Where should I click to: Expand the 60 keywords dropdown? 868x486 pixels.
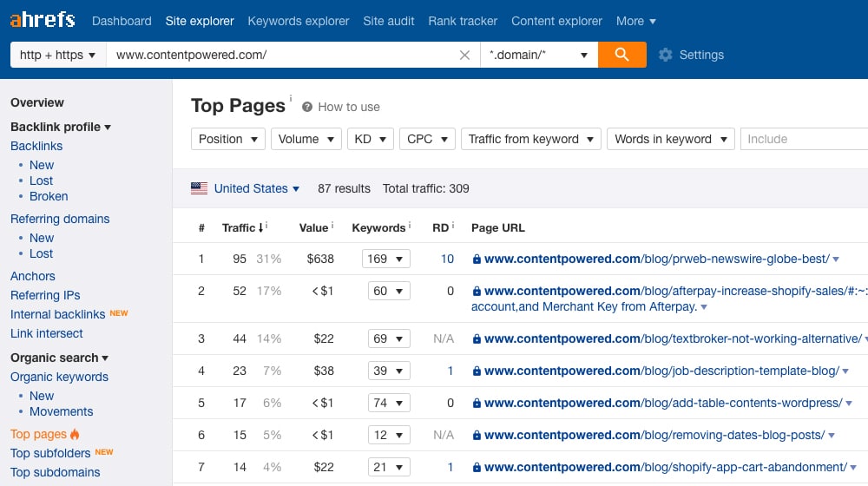pos(389,291)
